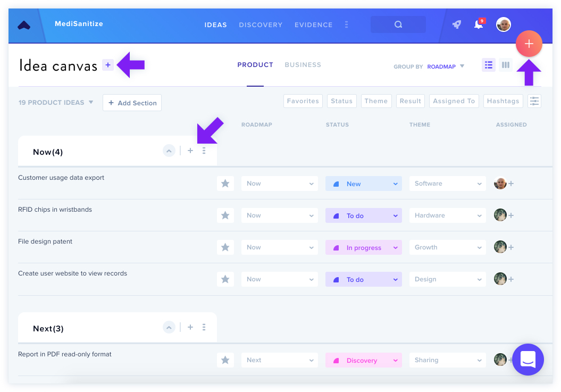Favorite Create user website to view records
This screenshot has height=392, width=561.
[x=225, y=279]
